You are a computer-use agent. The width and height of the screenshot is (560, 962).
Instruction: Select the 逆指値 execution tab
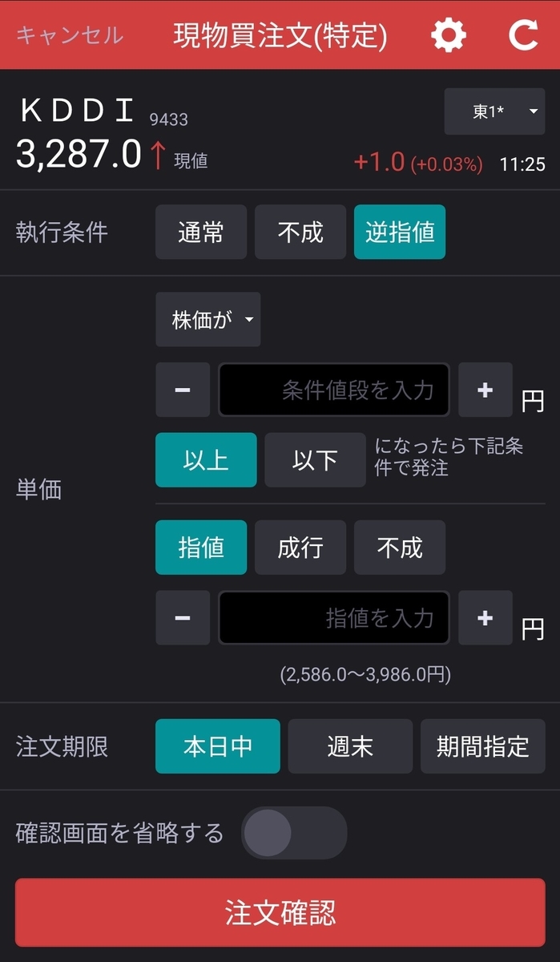point(400,232)
